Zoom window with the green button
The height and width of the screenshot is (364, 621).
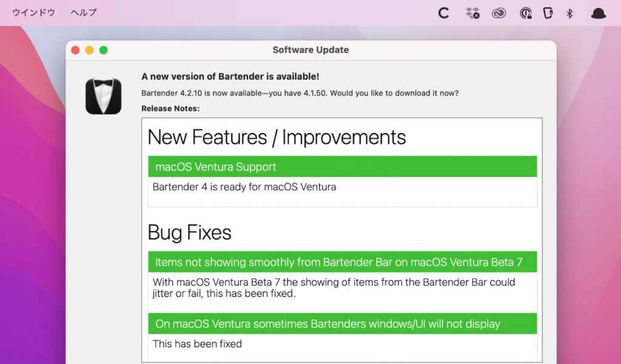[103, 50]
